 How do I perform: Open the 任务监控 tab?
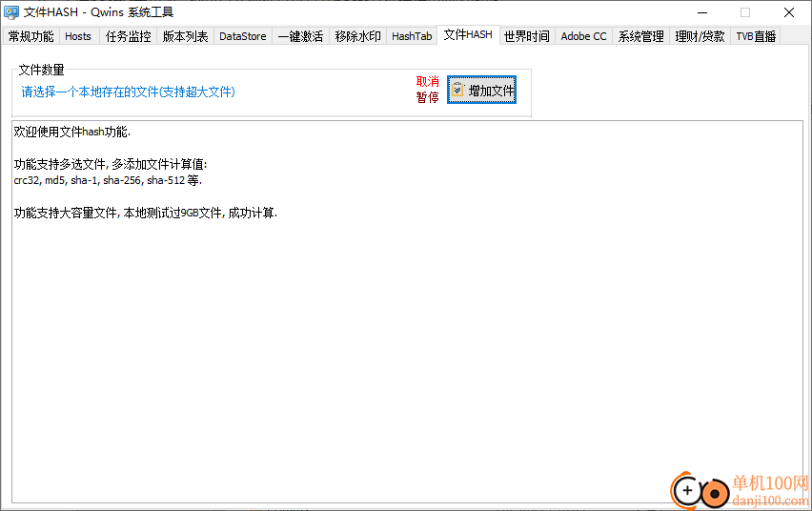click(x=128, y=36)
